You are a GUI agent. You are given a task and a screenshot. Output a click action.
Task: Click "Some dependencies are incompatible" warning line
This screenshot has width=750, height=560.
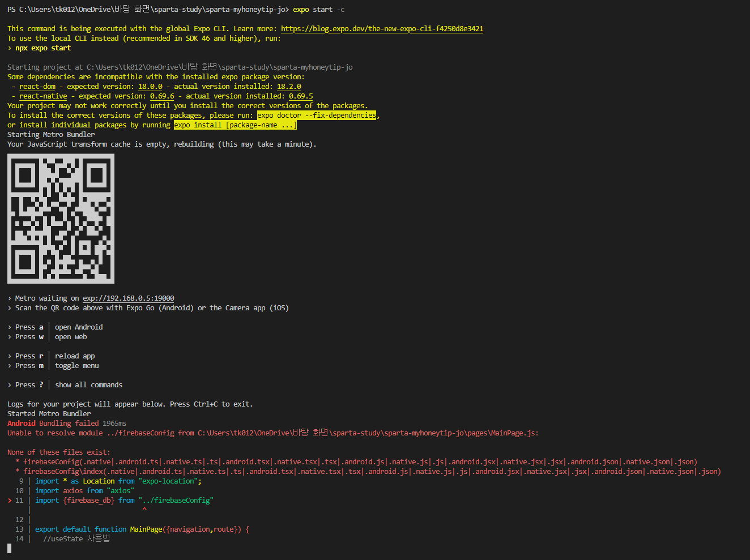coord(156,77)
